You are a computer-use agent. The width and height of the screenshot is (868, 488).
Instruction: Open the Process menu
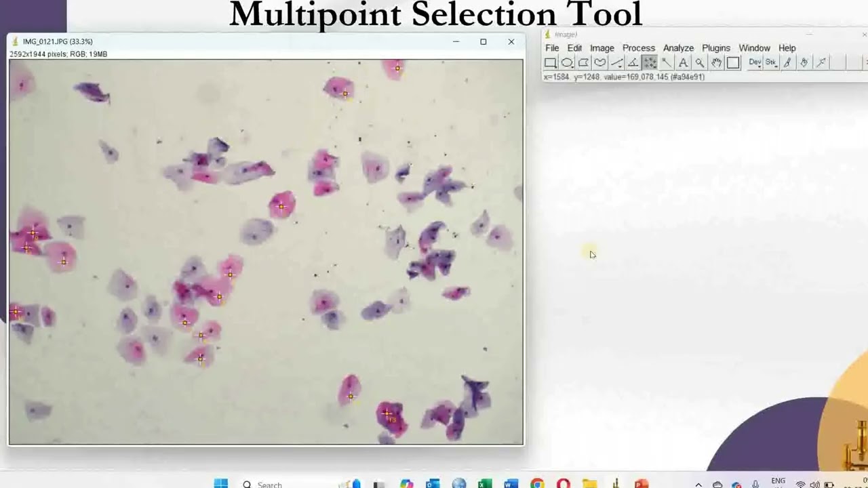(x=639, y=48)
